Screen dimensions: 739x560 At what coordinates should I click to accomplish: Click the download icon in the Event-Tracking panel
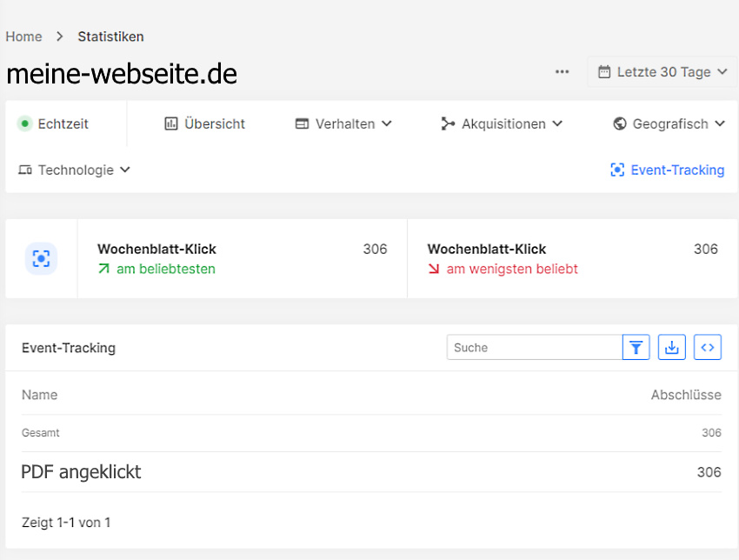671,347
